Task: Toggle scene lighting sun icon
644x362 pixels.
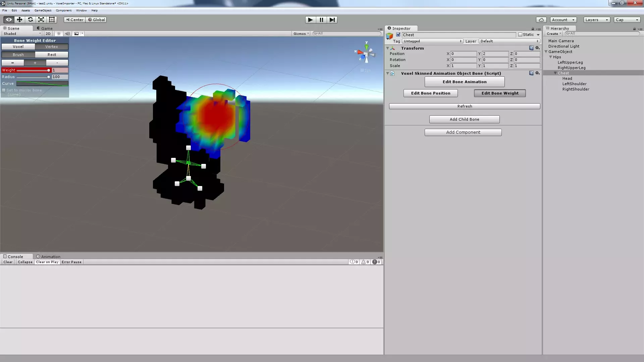Action: (x=59, y=34)
